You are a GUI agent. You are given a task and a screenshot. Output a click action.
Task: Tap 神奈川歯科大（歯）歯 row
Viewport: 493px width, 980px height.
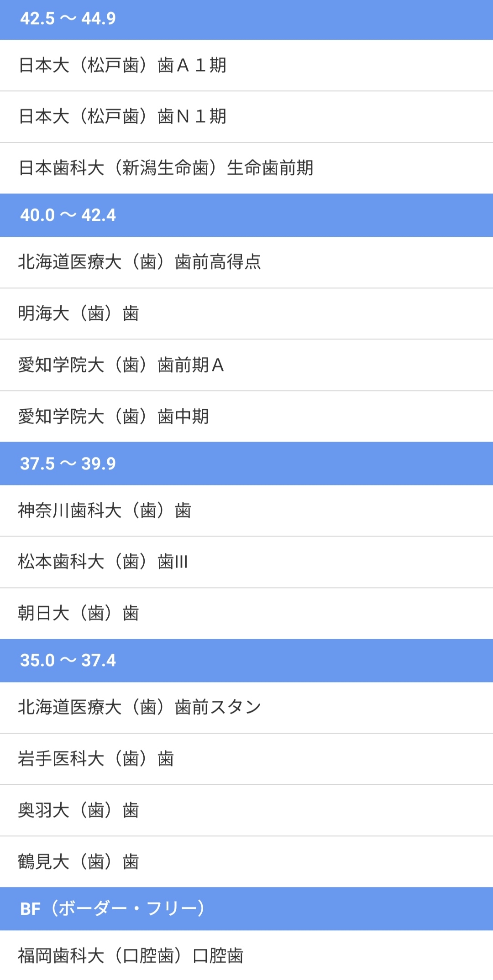[x=105, y=510]
